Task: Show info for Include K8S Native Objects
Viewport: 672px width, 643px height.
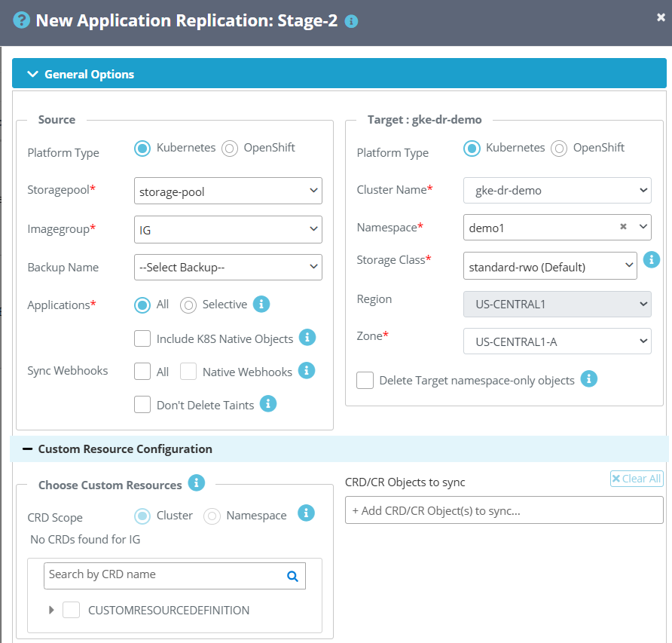Action: pos(307,338)
